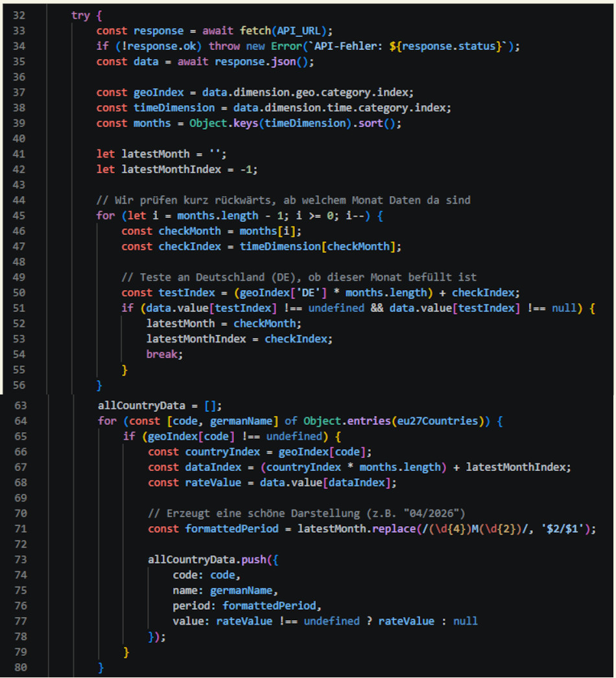Click line number 80 in the gutter
Viewport: 616px width, 678px height.
(21, 668)
